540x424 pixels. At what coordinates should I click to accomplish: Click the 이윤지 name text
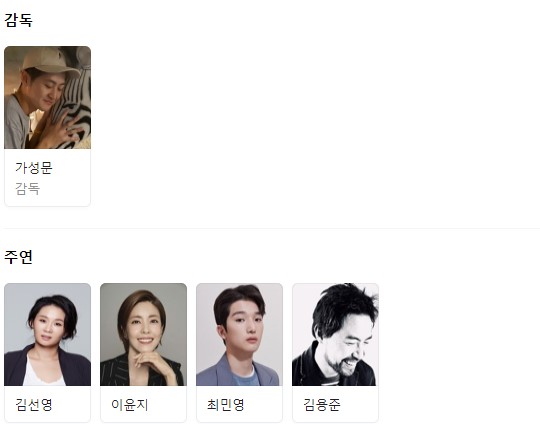click(x=129, y=405)
